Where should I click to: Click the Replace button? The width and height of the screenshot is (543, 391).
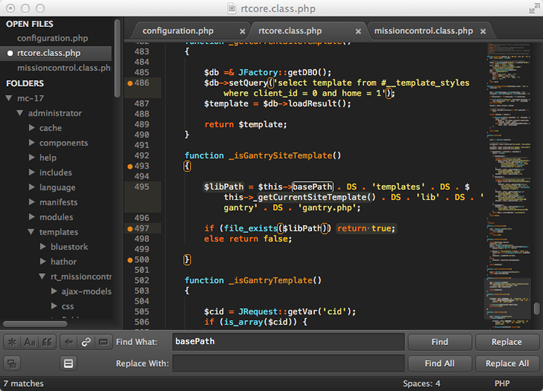[x=507, y=342]
